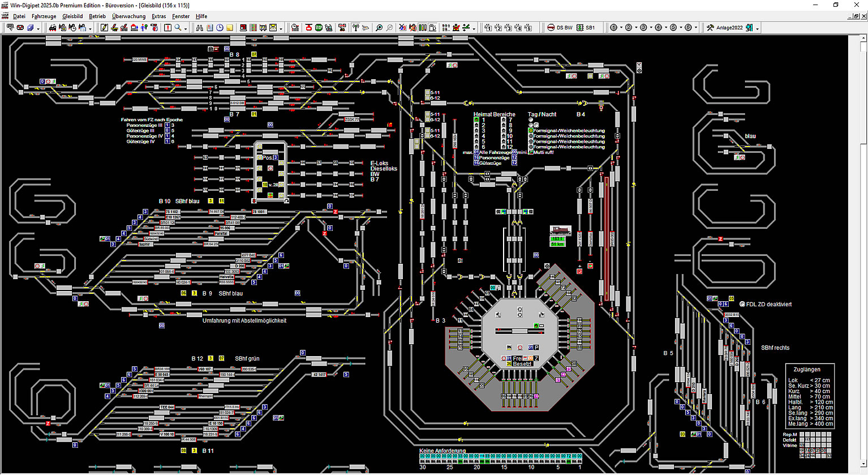The width and height of the screenshot is (868, 475).
Task: Click the green Heimat Bereiche 1 house swatch
Action: click(x=476, y=120)
